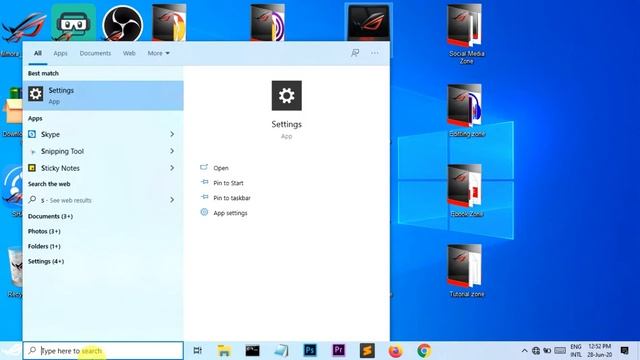
Task: Click the touch keyboard tray icon
Action: tap(560, 351)
